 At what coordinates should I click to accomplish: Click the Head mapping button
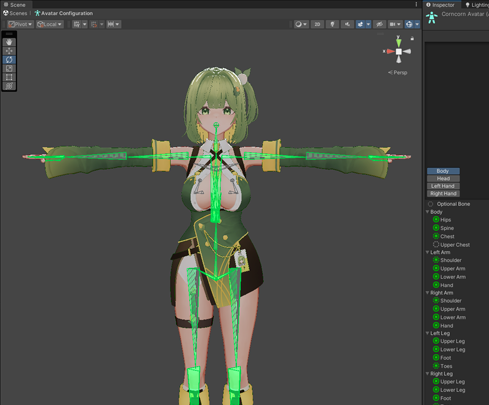click(x=443, y=179)
